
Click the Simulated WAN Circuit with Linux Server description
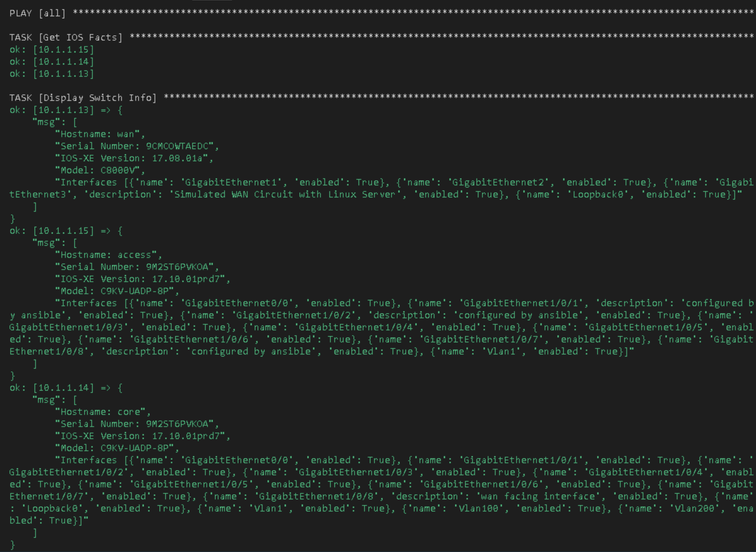[x=285, y=194]
